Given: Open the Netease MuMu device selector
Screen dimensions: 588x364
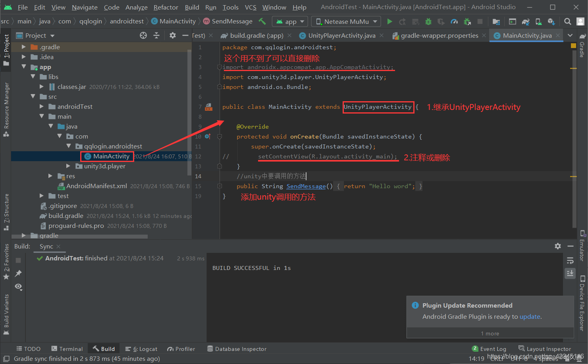Looking at the screenshot, I should (x=345, y=21).
